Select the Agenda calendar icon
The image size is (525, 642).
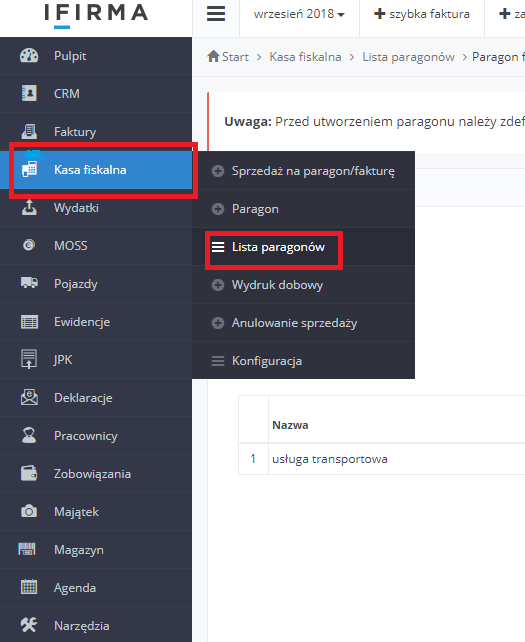29,587
